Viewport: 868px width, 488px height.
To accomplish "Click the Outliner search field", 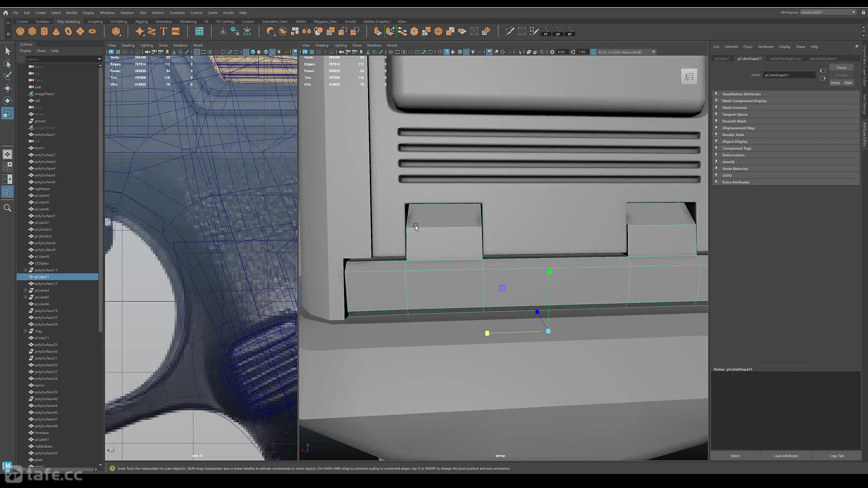I will pyautogui.click(x=61, y=59).
